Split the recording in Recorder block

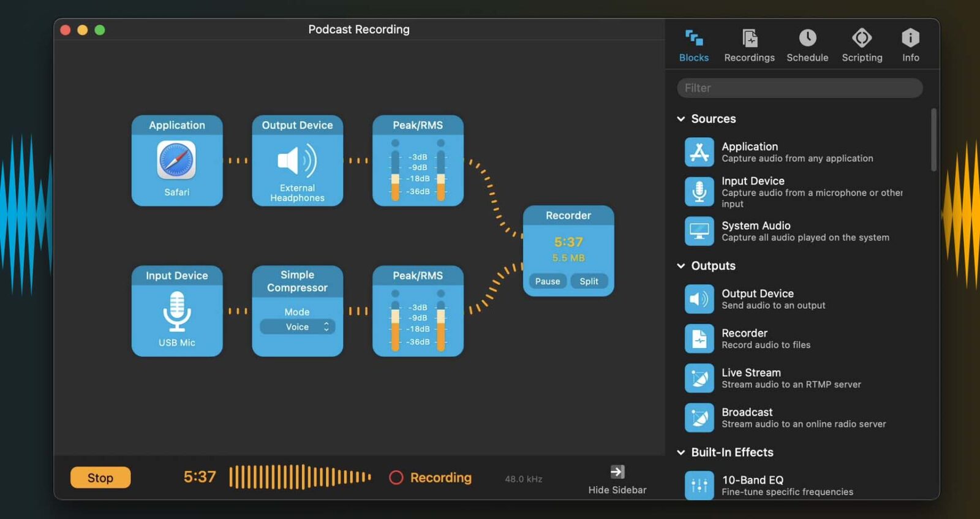point(589,281)
